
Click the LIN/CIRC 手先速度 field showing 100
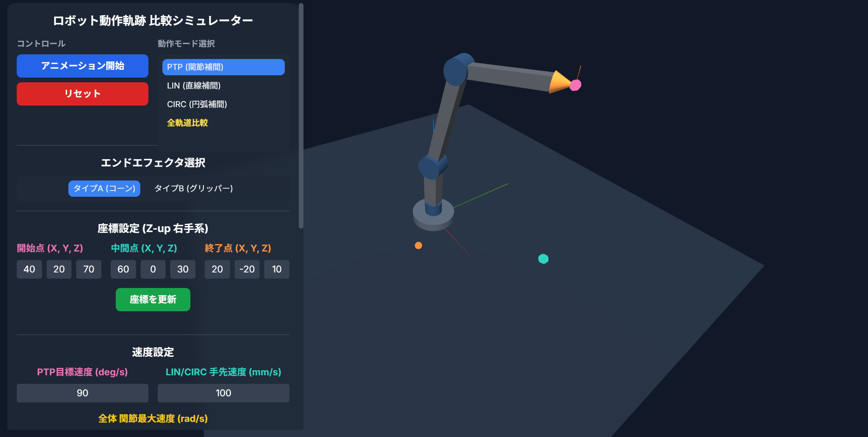223,393
